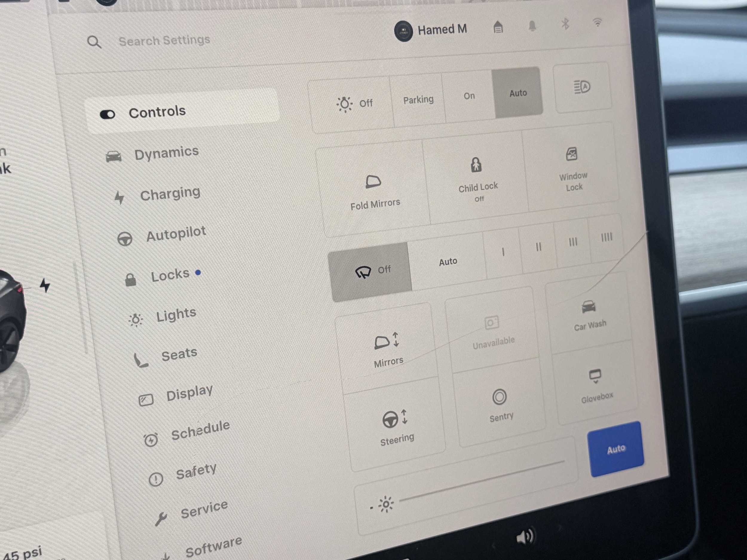
Task: Set headlights to Auto
Action: 518,93
